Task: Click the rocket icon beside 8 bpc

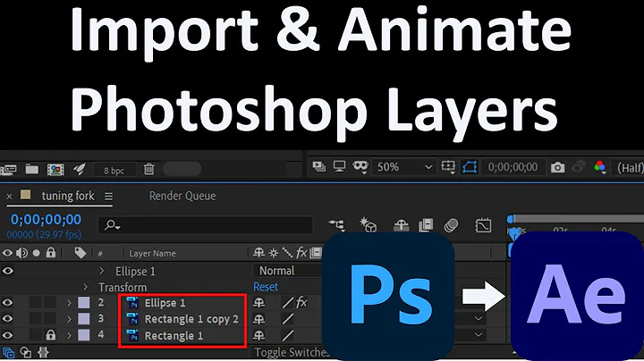Action: coord(79,169)
